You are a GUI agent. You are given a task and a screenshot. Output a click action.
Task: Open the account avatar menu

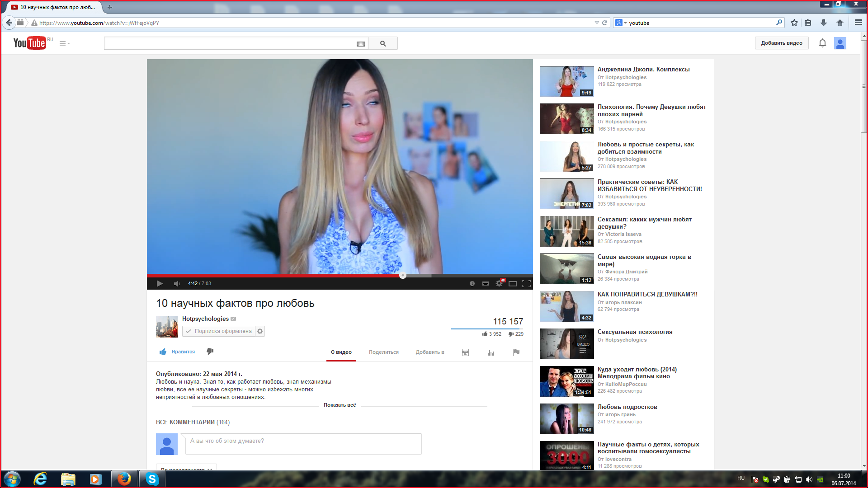(840, 43)
